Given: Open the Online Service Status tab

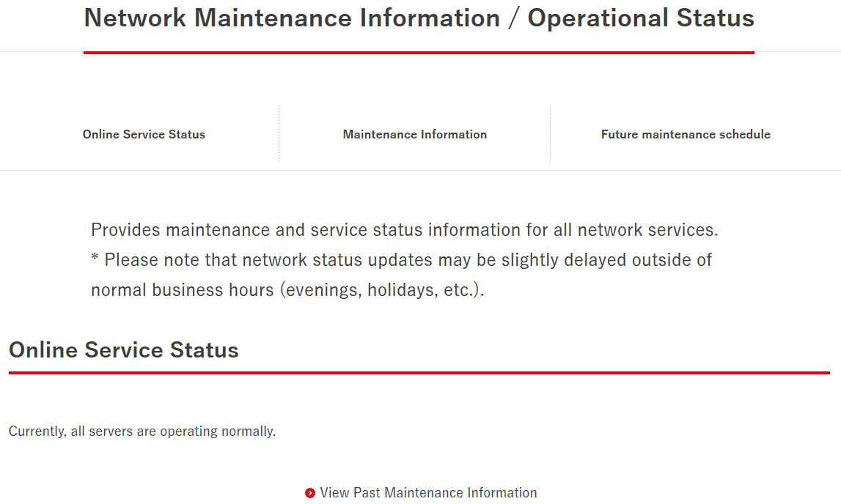Looking at the screenshot, I should [x=144, y=134].
